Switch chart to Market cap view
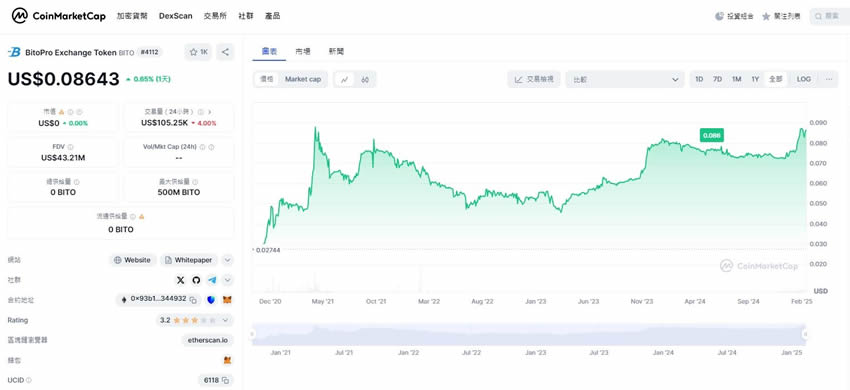The height and width of the screenshot is (390, 850). point(303,79)
